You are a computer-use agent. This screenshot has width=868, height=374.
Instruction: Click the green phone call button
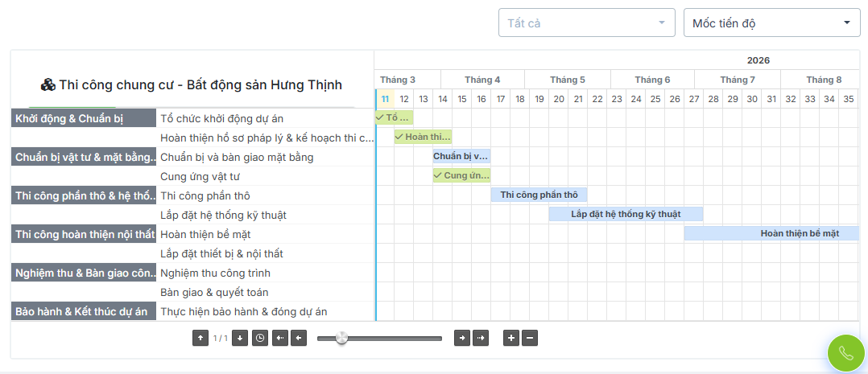click(845, 353)
